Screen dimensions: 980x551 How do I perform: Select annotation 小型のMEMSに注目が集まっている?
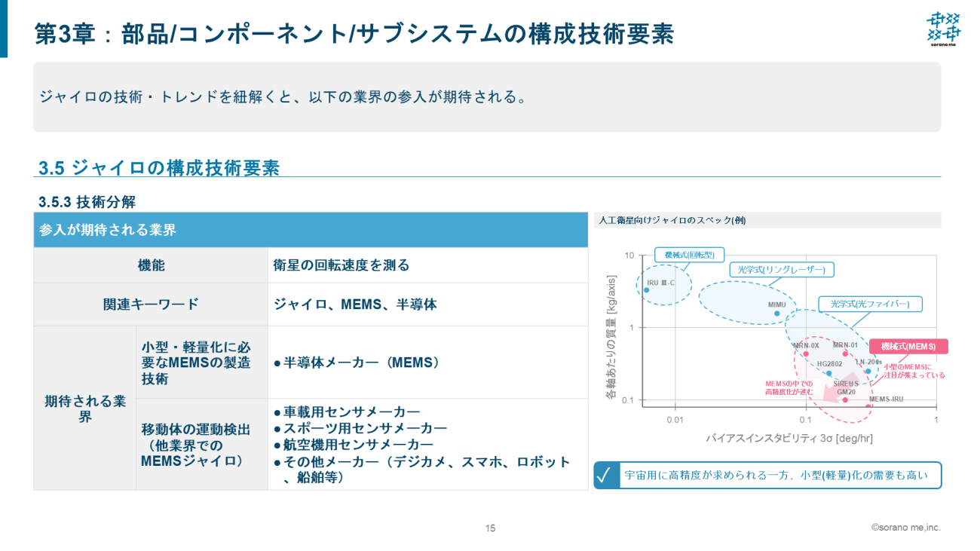click(914, 371)
